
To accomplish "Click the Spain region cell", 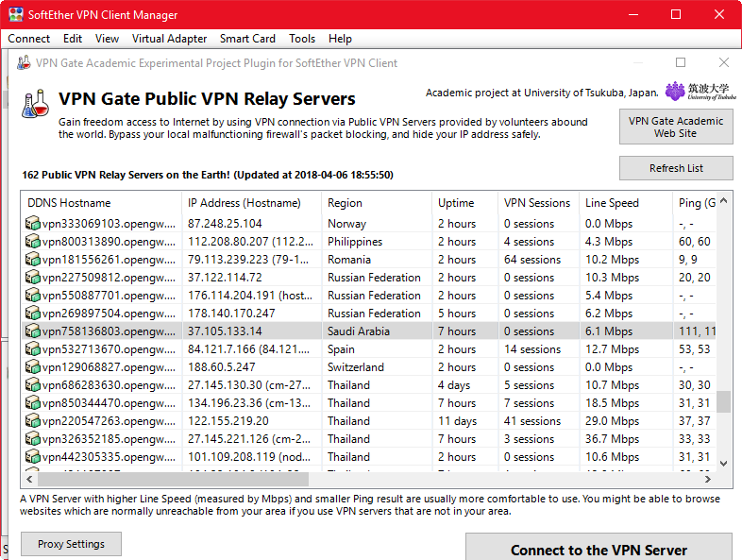I will coord(341,349).
